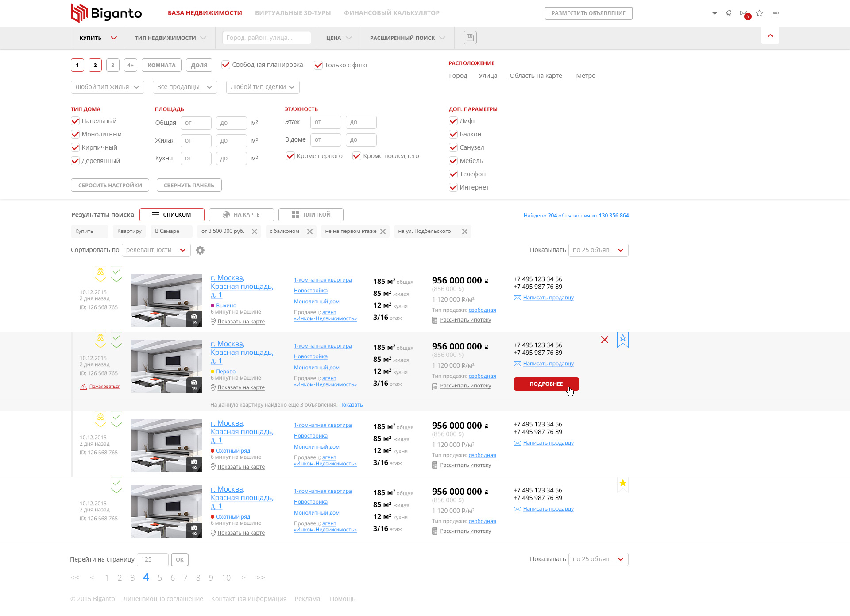The height and width of the screenshot is (616, 850).
Task: Open the 'Любой тип жилья' dropdown
Action: pos(108,87)
